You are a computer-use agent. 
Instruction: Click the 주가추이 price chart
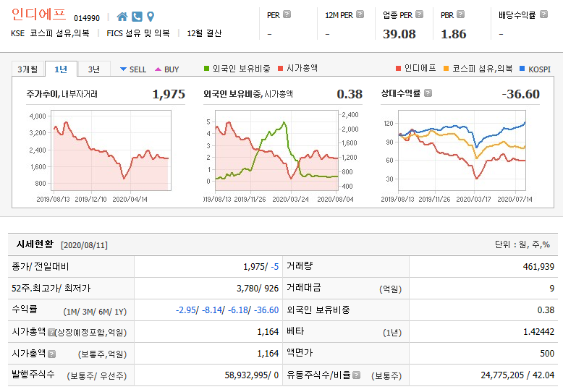coord(111,150)
